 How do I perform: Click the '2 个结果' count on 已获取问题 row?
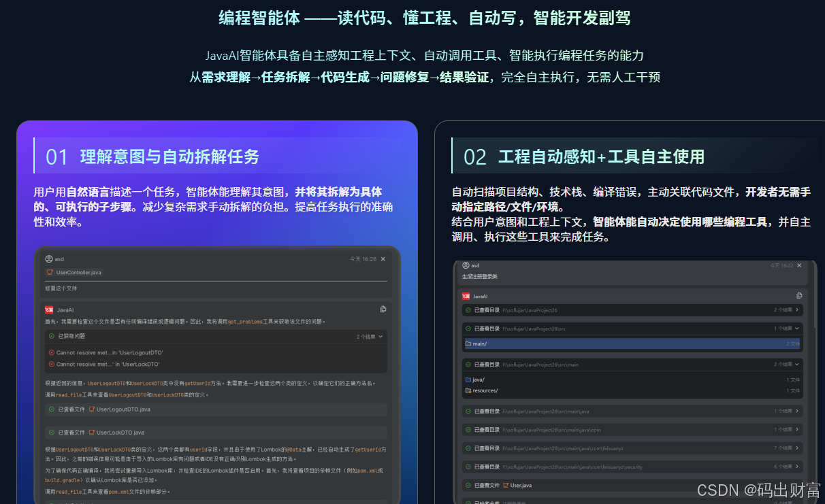pos(366,336)
